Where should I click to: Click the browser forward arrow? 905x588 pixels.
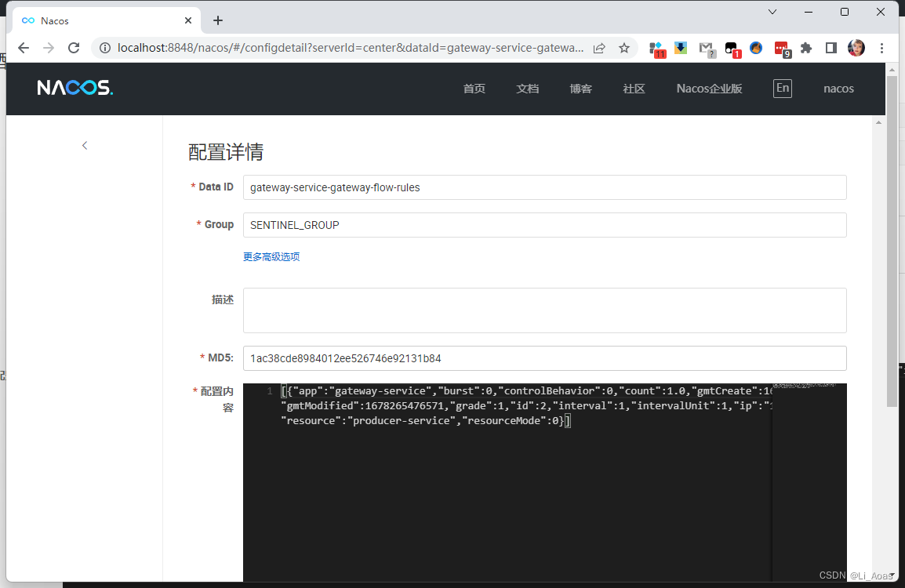click(x=49, y=48)
